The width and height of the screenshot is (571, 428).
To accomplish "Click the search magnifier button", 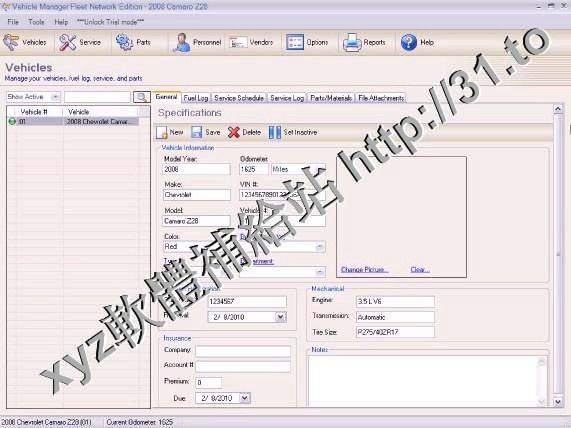I will [142, 97].
